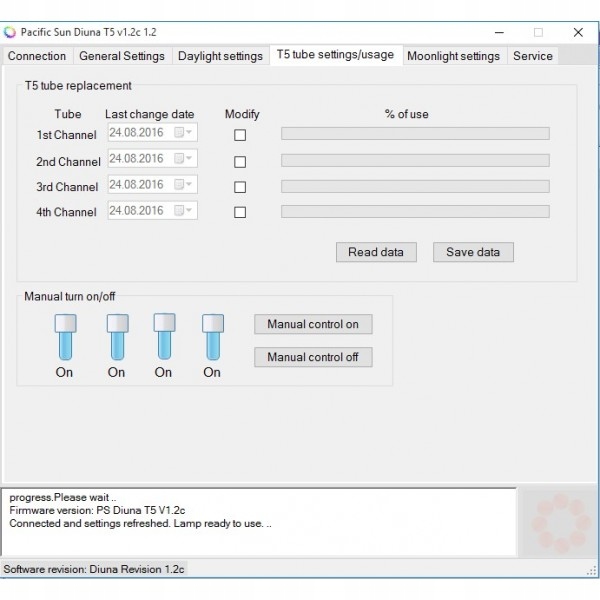
Task: Open the Moonlight settings tab
Action: (x=453, y=56)
